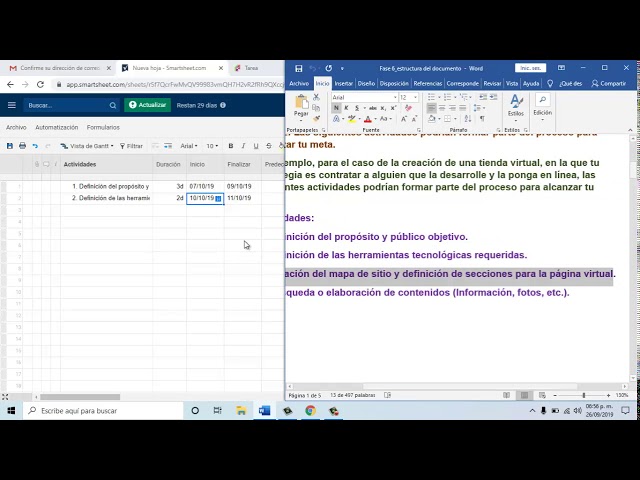Viewport: 640px width, 480px height.
Task: Toggle italic (K) in Word ribbon
Action: 346,108
